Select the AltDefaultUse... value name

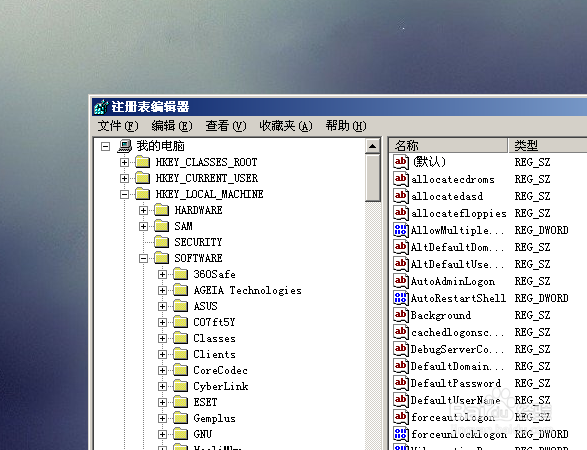click(457, 264)
